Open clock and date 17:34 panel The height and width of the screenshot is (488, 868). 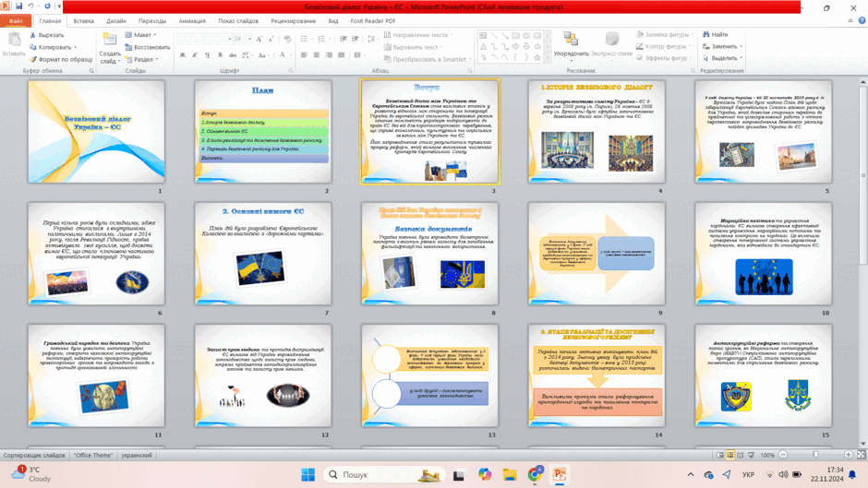coord(826,474)
